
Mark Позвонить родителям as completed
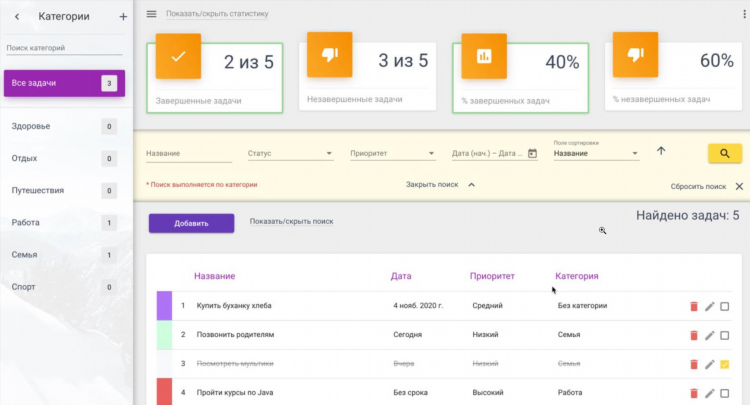pyautogui.click(x=725, y=336)
